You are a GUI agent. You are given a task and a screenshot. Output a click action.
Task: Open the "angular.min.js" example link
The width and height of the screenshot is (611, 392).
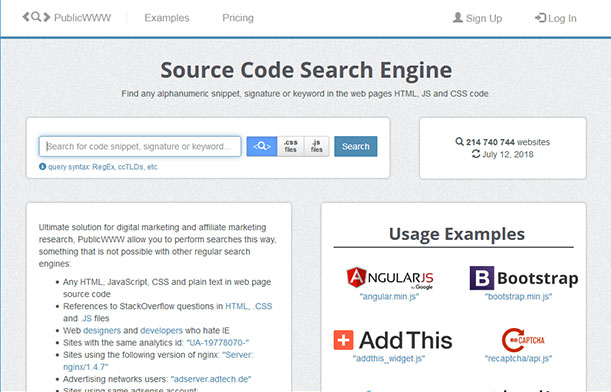coord(389,297)
